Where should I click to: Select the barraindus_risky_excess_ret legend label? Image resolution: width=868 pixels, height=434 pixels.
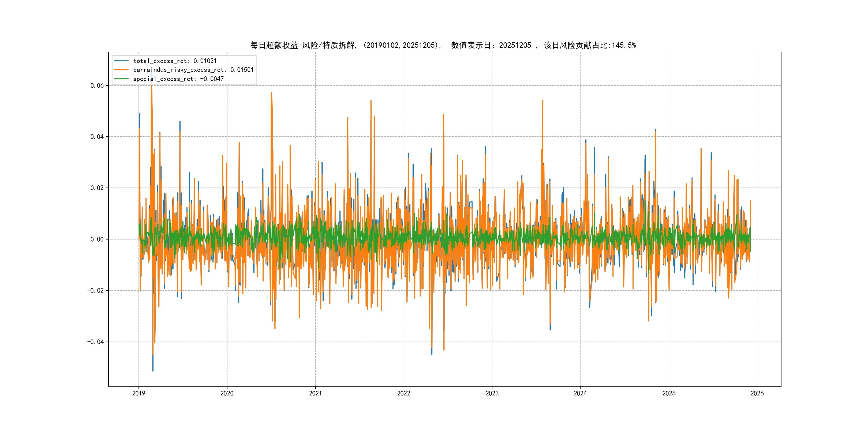click(x=193, y=70)
